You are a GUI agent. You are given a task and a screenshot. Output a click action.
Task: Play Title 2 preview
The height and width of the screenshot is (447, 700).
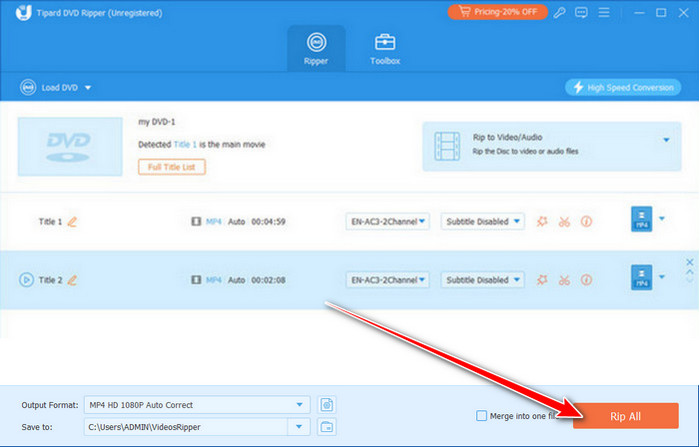click(x=26, y=279)
